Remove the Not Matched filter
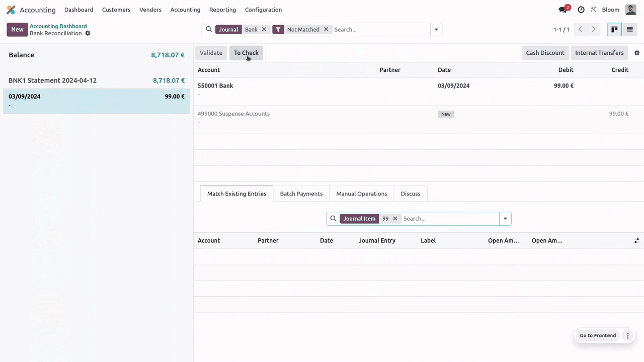This screenshot has height=362, width=644. 326,30
